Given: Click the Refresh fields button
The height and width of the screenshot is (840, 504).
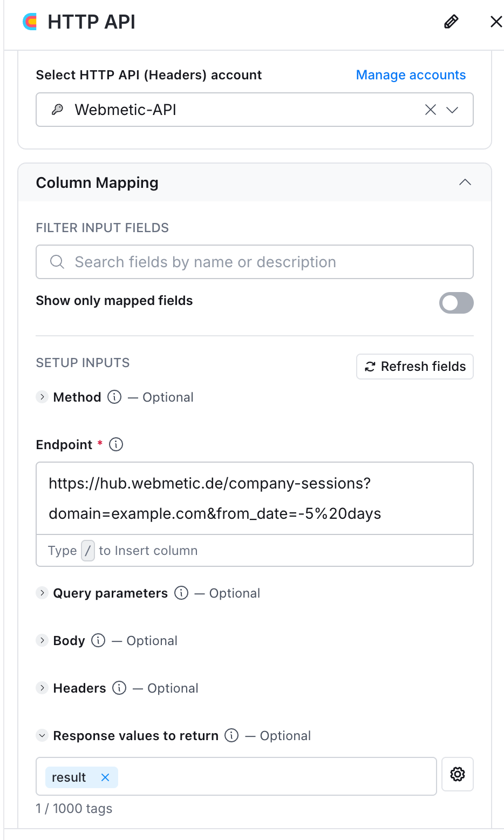Looking at the screenshot, I should coord(415,367).
